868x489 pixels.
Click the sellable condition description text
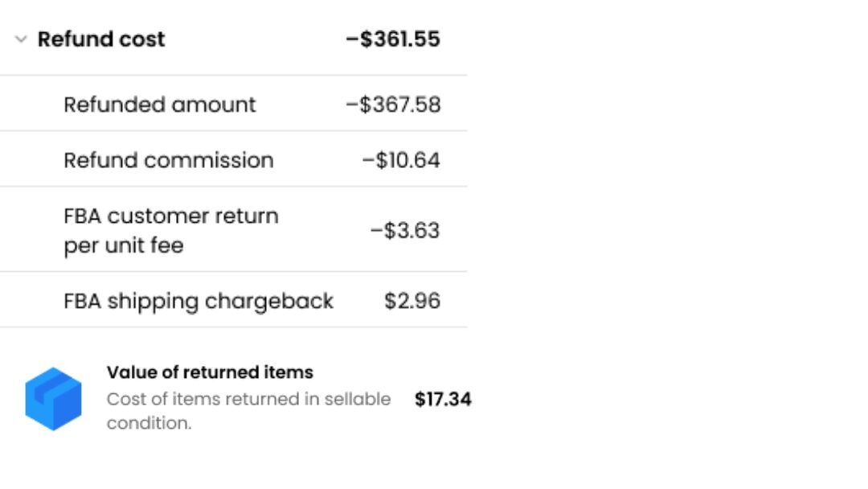point(248,411)
